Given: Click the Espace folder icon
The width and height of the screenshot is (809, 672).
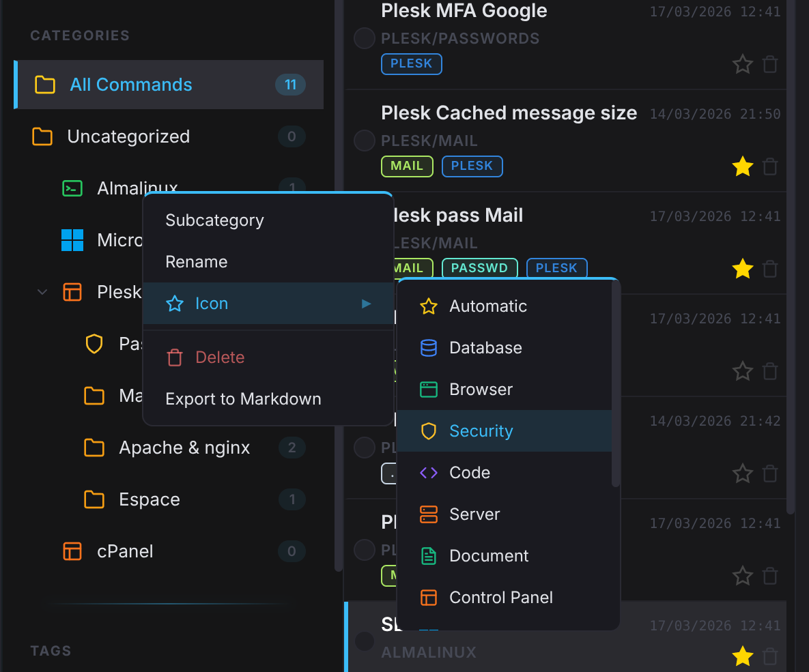Looking at the screenshot, I should click(x=94, y=499).
